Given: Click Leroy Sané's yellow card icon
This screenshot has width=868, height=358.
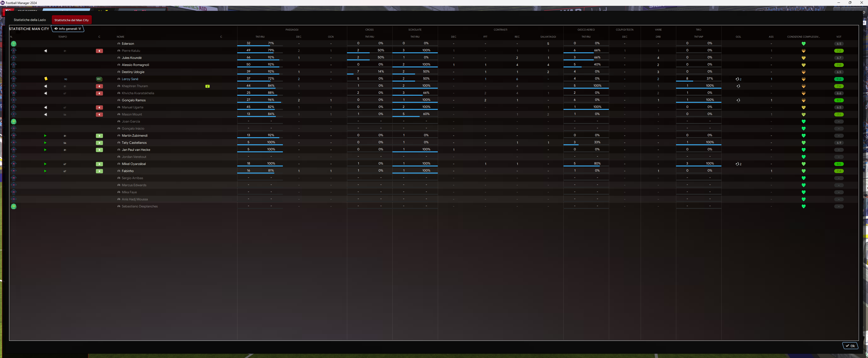Looking at the screenshot, I should pyautogui.click(x=46, y=79).
